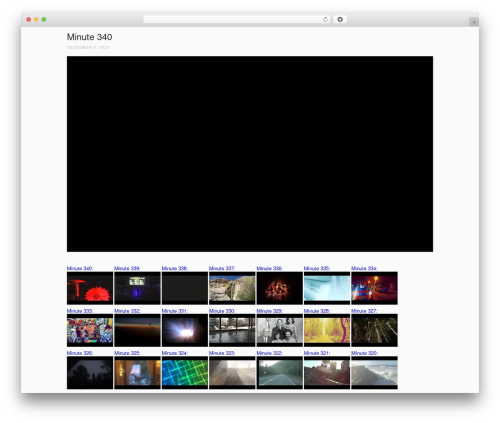Open a new tab with plus button

pyautogui.click(x=474, y=22)
